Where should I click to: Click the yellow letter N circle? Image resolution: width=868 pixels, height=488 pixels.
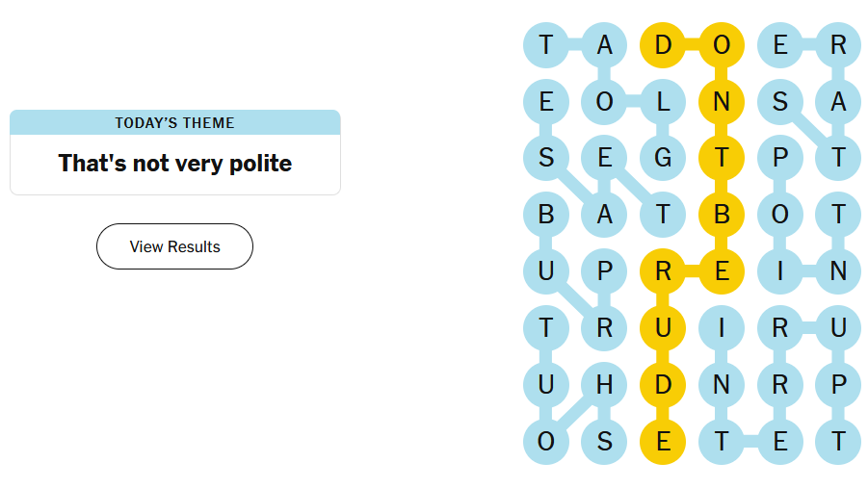tap(722, 101)
